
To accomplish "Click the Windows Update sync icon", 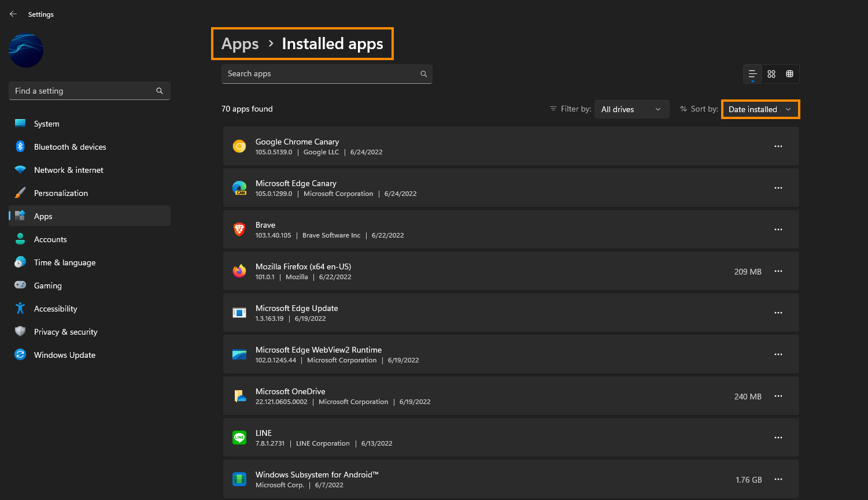I will click(20, 354).
